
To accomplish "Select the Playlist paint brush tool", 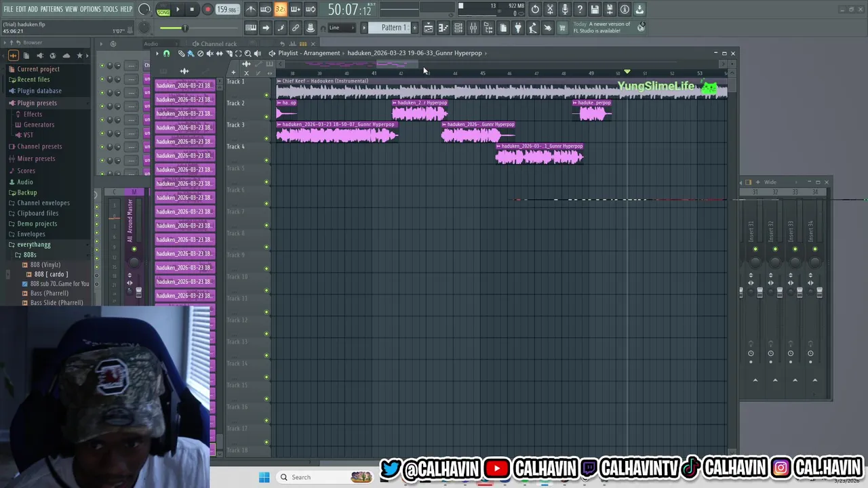I will click(191, 54).
